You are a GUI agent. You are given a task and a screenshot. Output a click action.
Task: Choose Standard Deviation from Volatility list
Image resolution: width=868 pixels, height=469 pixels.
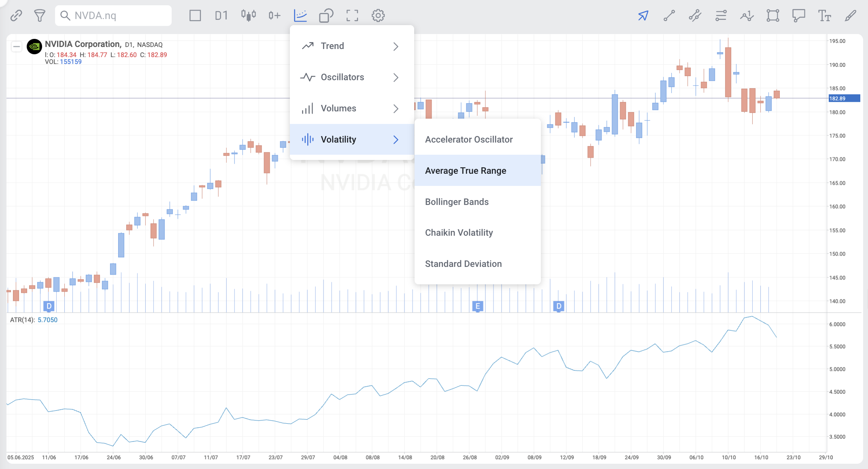[463, 264]
